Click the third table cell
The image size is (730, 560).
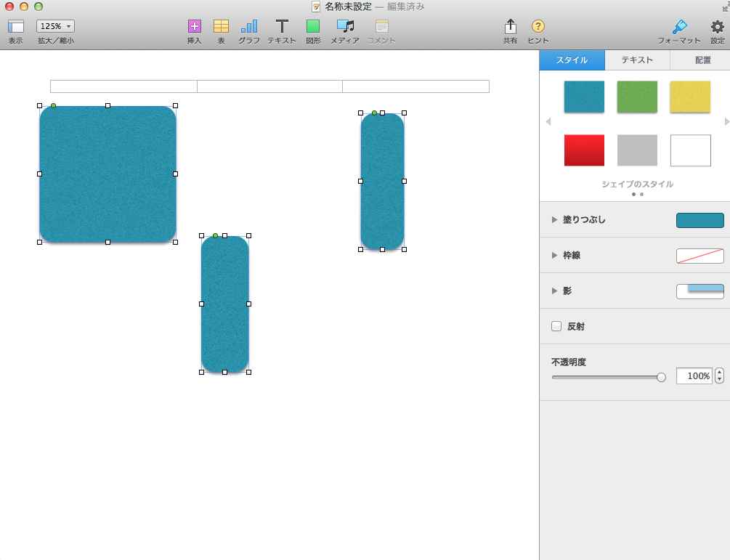point(415,86)
